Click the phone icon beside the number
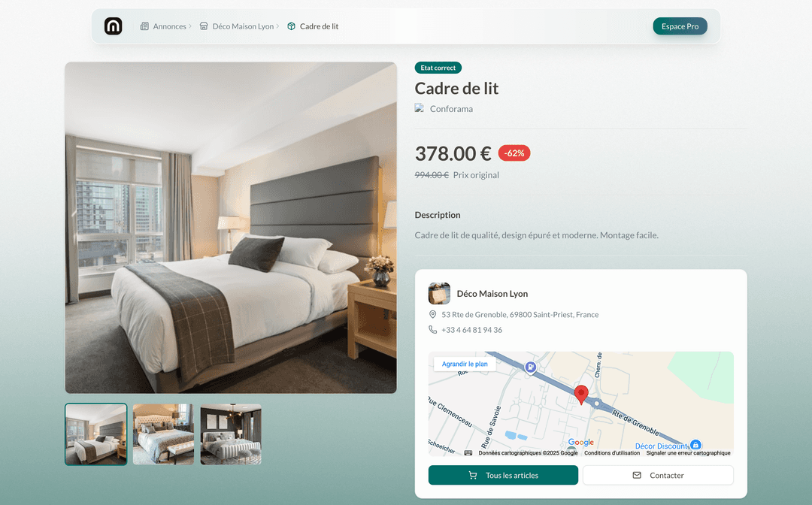This screenshot has width=812, height=505. 433,330
